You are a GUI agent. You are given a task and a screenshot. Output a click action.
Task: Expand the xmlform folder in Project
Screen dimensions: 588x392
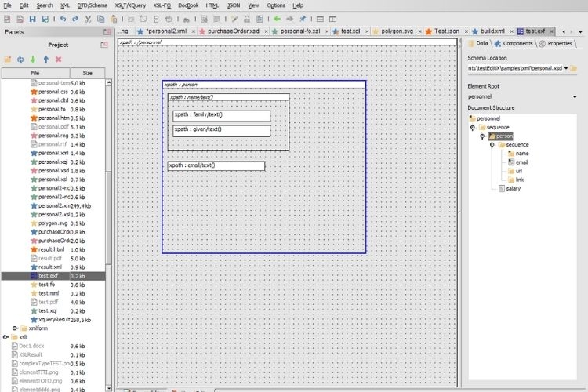coord(16,328)
